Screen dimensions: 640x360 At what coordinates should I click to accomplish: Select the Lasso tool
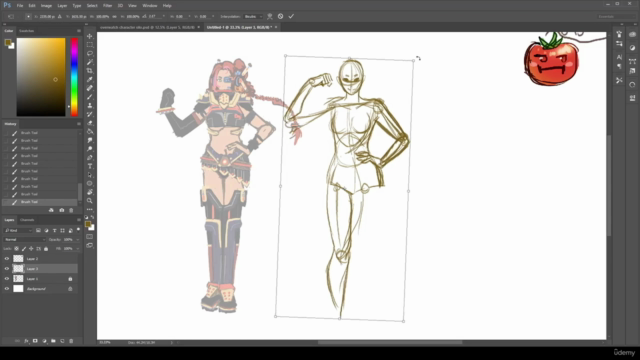[x=90, y=53]
